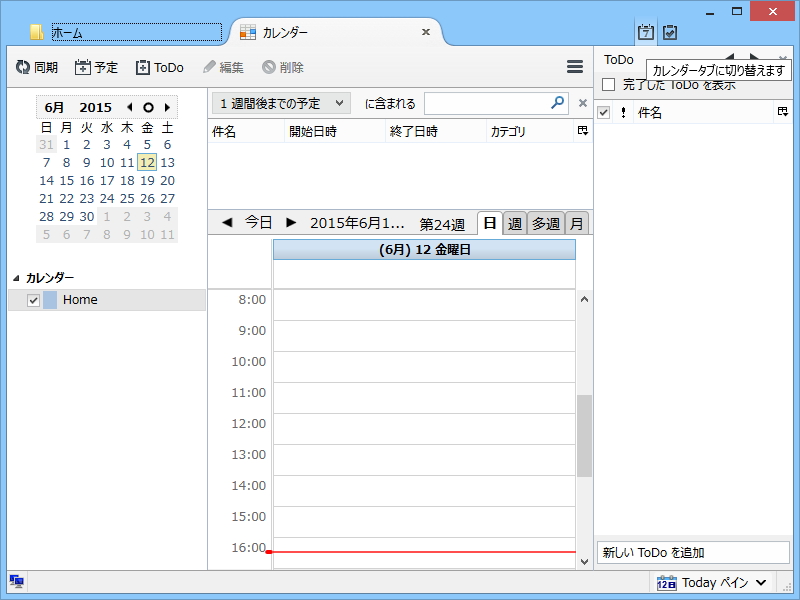Click the 同期 sync toolbar button
This screenshot has height=600, width=800.
(36, 67)
